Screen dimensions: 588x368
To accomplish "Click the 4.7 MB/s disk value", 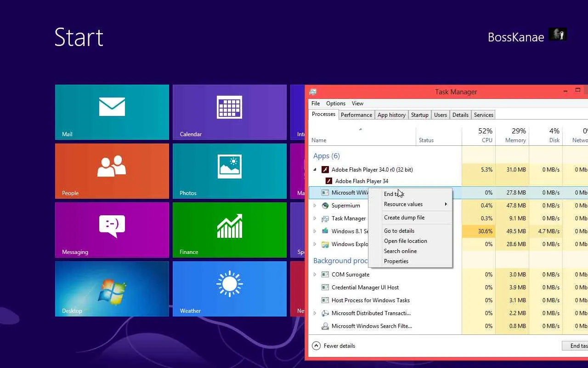I will pos(548,231).
